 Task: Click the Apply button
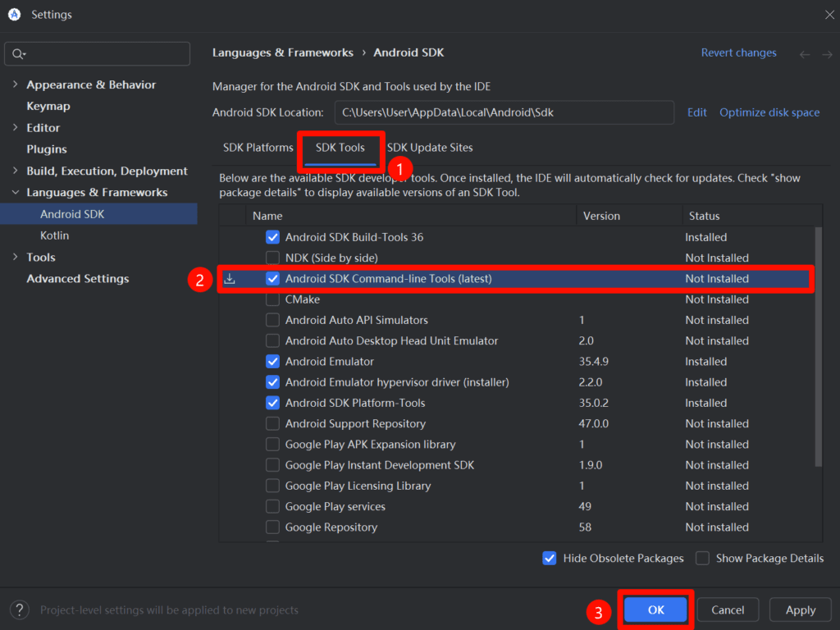coord(800,609)
